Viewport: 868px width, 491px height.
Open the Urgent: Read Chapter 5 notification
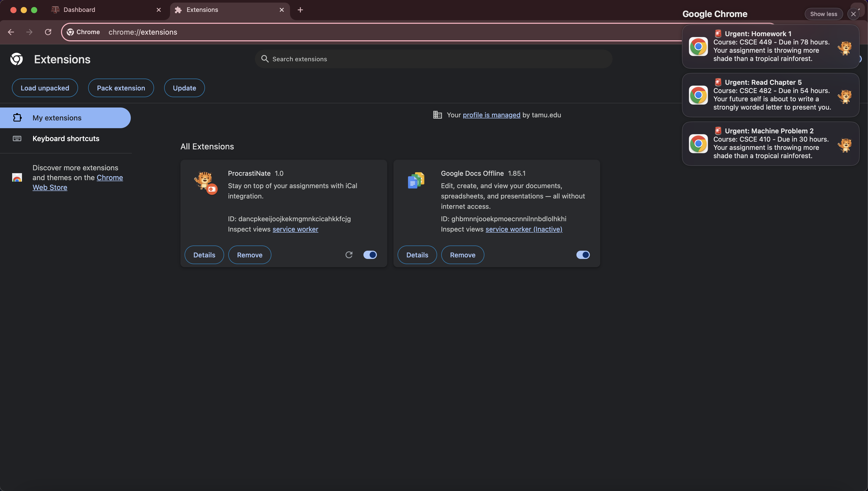click(x=771, y=95)
